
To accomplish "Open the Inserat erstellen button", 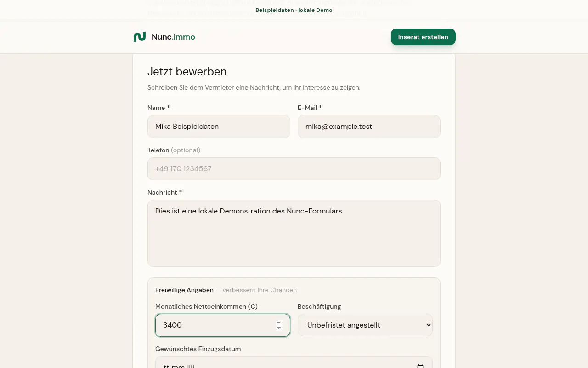I will pyautogui.click(x=423, y=37).
